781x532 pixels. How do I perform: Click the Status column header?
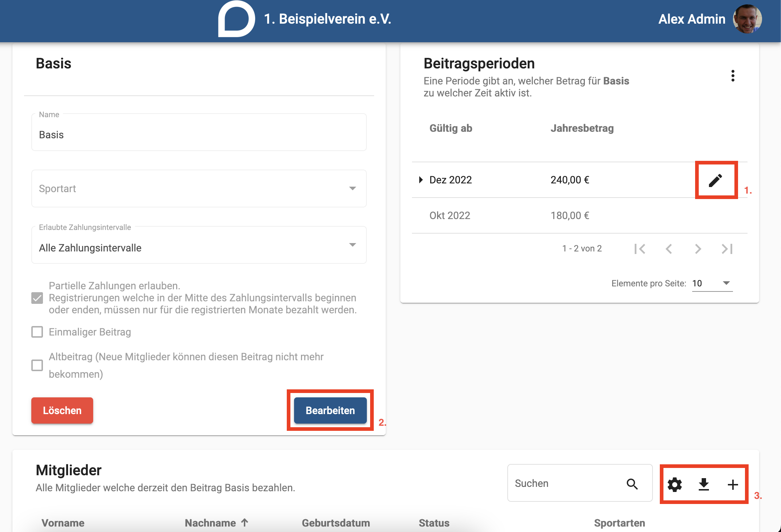click(434, 523)
